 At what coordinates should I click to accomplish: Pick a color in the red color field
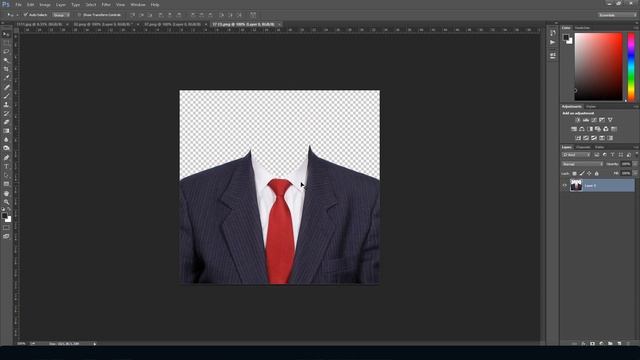598,67
